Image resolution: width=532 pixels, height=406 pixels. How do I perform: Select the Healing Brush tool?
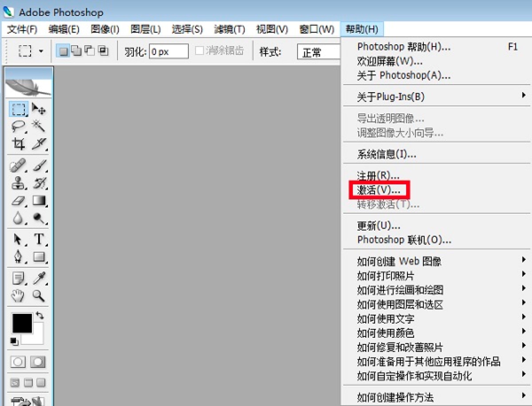18,164
